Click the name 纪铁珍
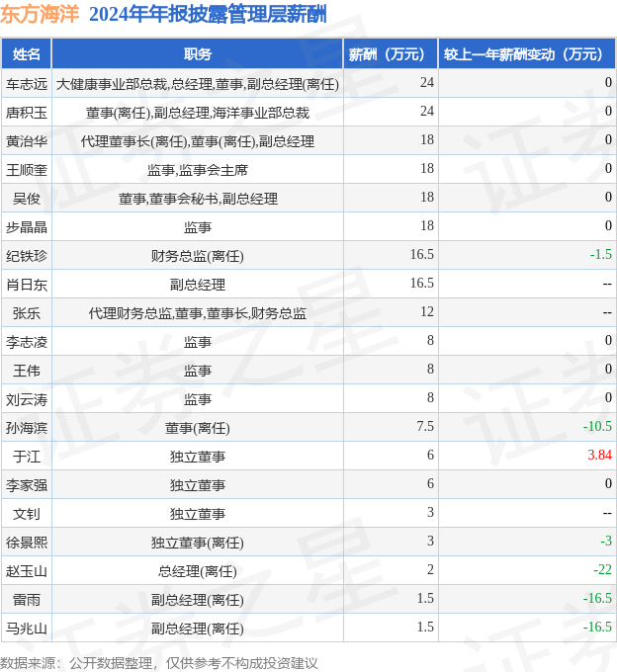The height and width of the screenshot is (672, 617). [x=26, y=256]
